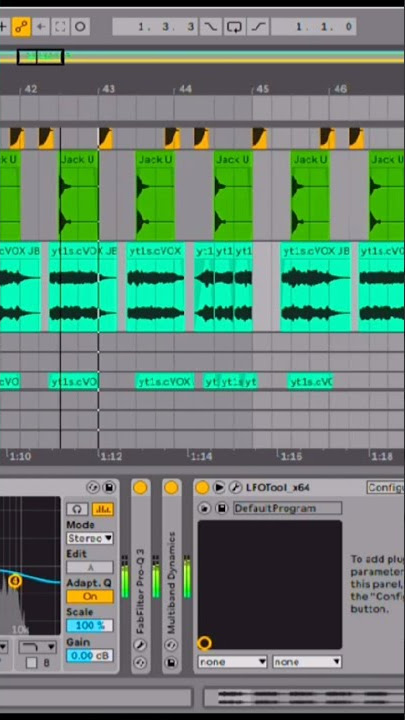
Task: Toggle the FabFilter Pro-Q 3 device activator
Action: [141, 488]
